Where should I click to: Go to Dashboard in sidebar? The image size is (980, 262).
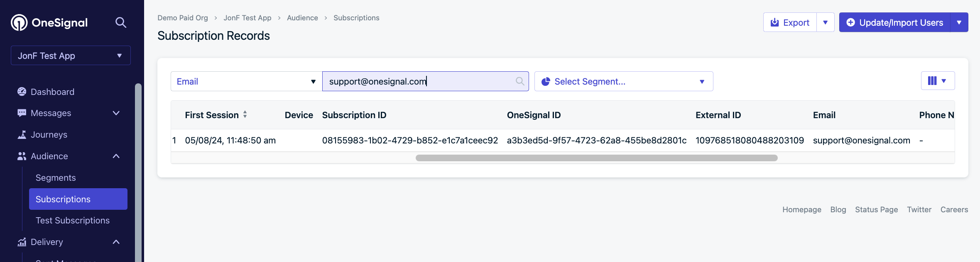point(52,92)
